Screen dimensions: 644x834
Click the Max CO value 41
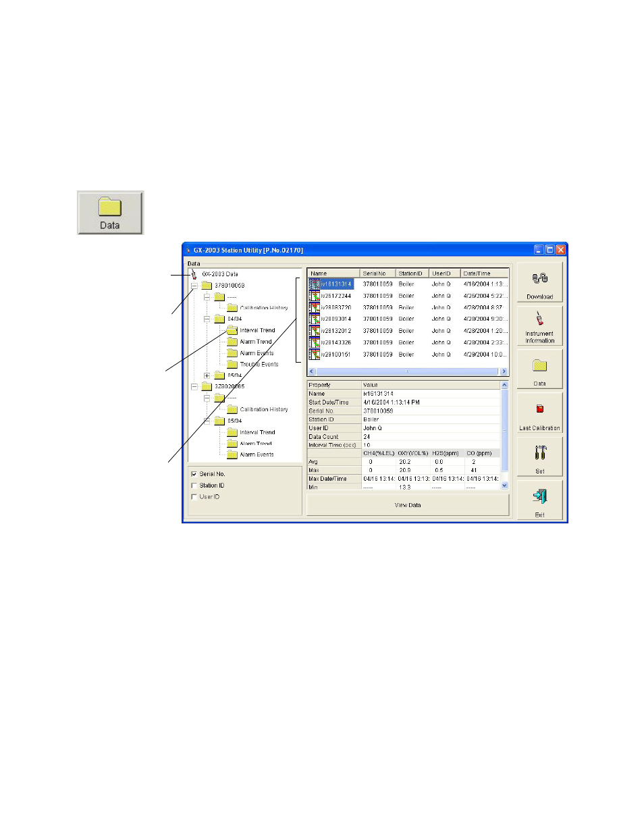pos(474,470)
